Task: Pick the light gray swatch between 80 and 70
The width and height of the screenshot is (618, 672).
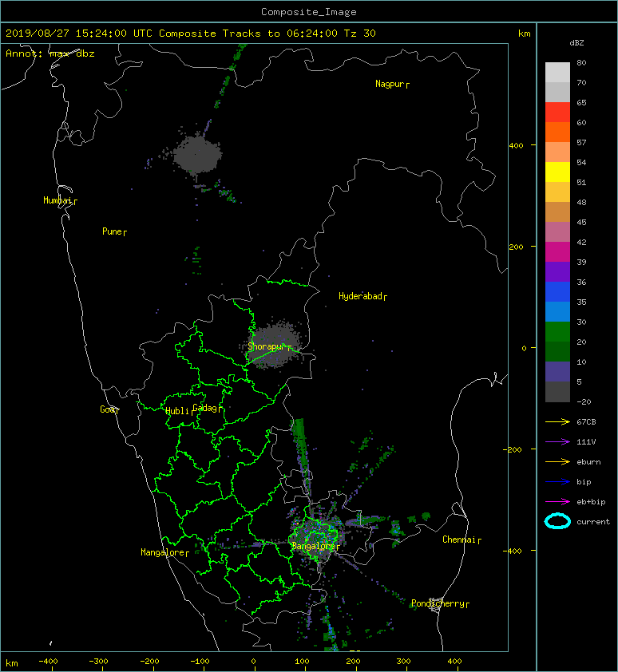Action: tap(557, 73)
